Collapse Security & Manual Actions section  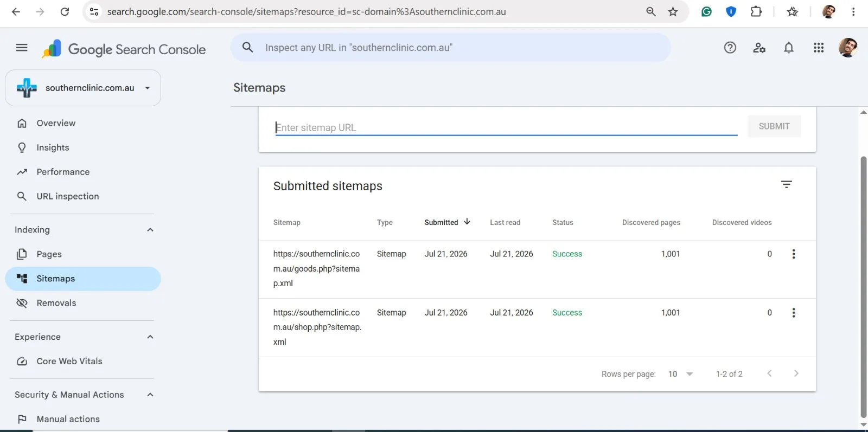point(150,395)
